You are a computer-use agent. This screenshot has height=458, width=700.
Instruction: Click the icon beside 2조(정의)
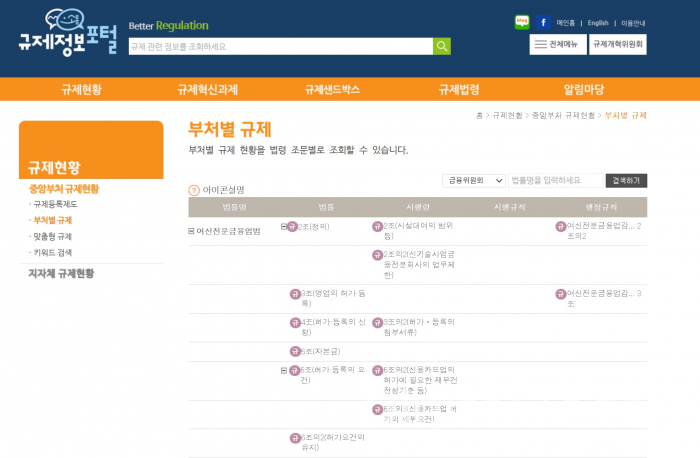295,227
